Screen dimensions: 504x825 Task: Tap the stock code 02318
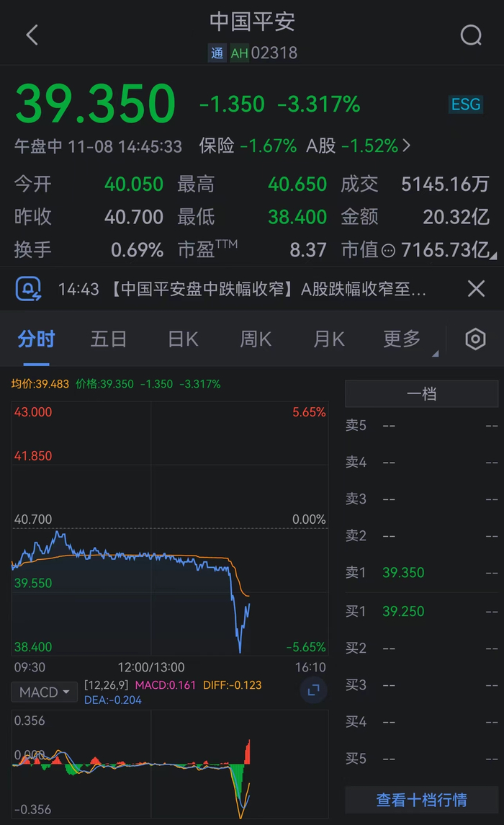click(274, 53)
